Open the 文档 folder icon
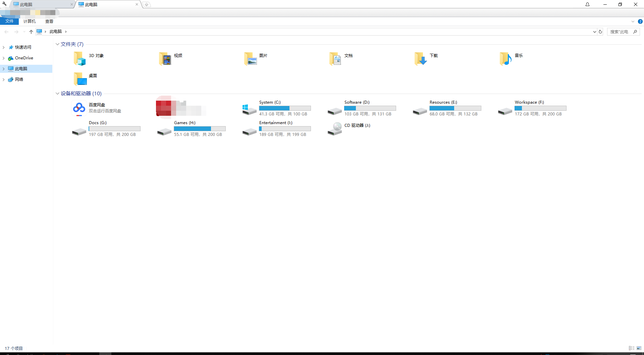This screenshot has width=644, height=355. (335, 59)
